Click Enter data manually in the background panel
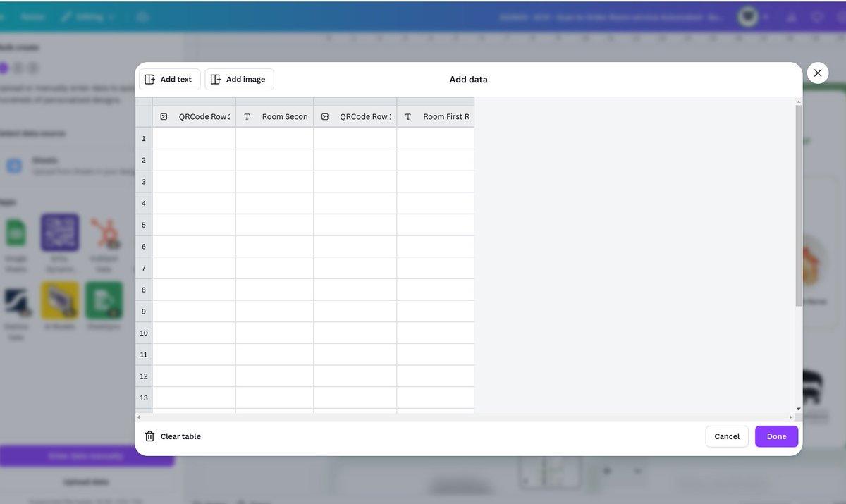 click(86, 456)
